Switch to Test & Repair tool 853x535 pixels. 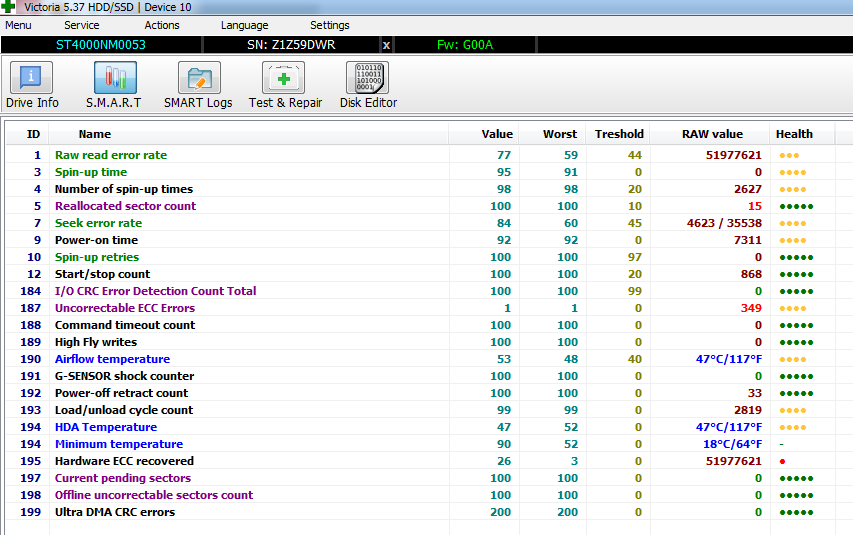[285, 85]
